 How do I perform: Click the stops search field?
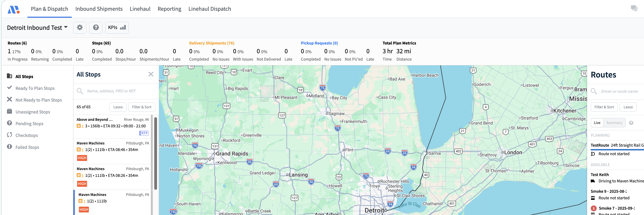coord(117,91)
